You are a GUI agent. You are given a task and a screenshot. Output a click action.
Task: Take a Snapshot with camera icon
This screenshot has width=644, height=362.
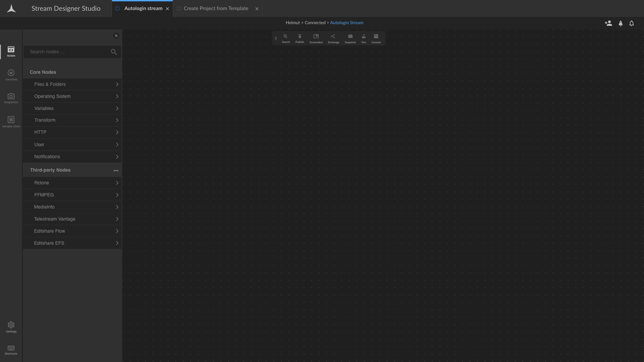coord(350,38)
